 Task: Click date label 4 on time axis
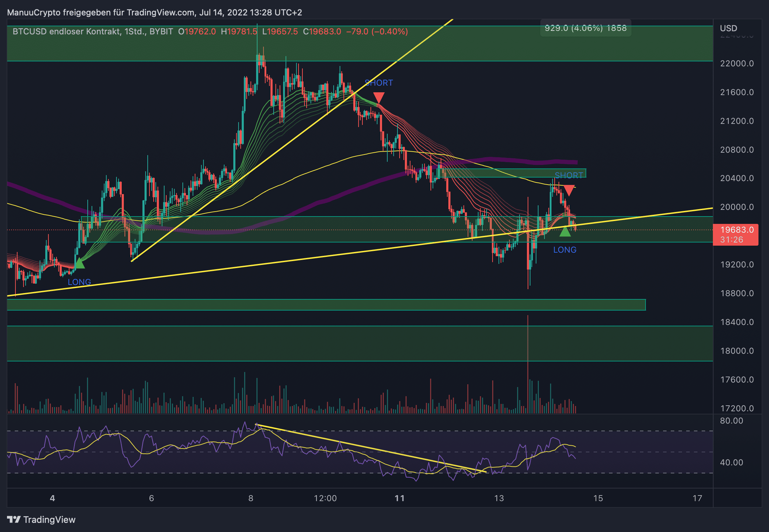[52, 498]
